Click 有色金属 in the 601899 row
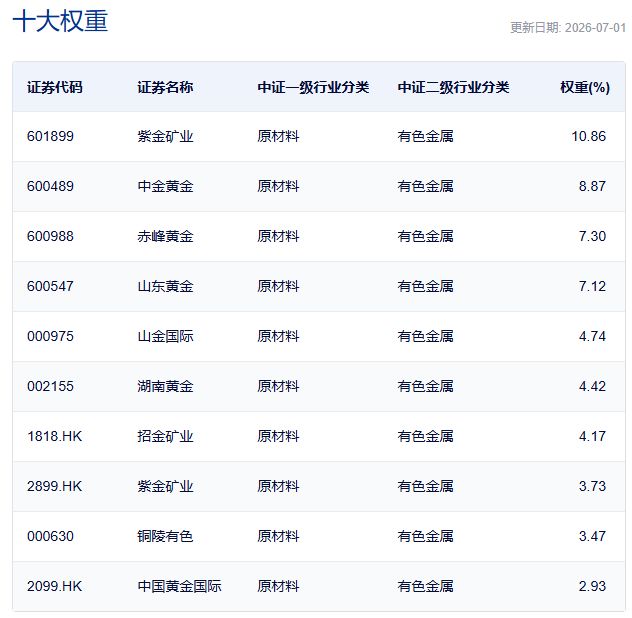632x618 pixels. 426,136
